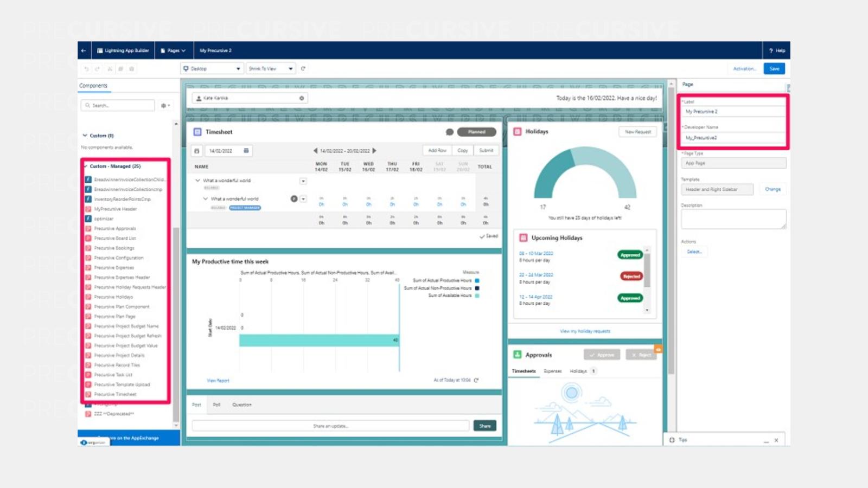This screenshot has height=488, width=868.
Task: Open the Shrink To View dropdown
Action: point(271,69)
